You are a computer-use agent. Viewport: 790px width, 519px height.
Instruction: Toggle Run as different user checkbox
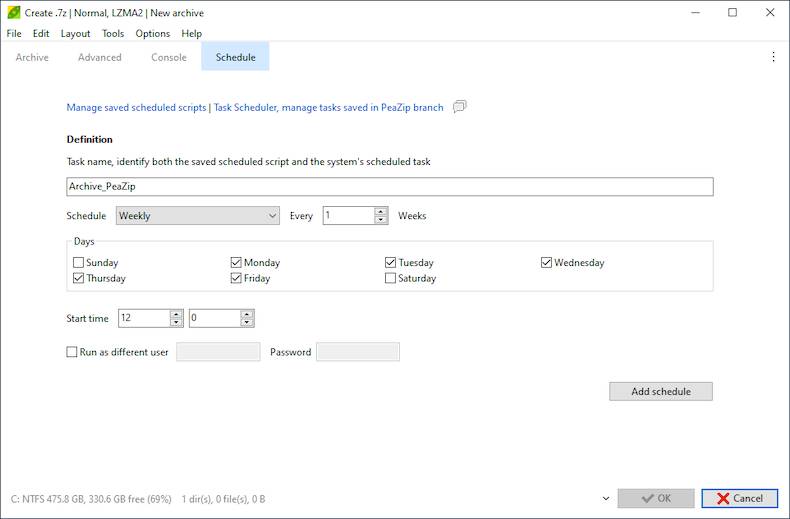click(x=72, y=352)
